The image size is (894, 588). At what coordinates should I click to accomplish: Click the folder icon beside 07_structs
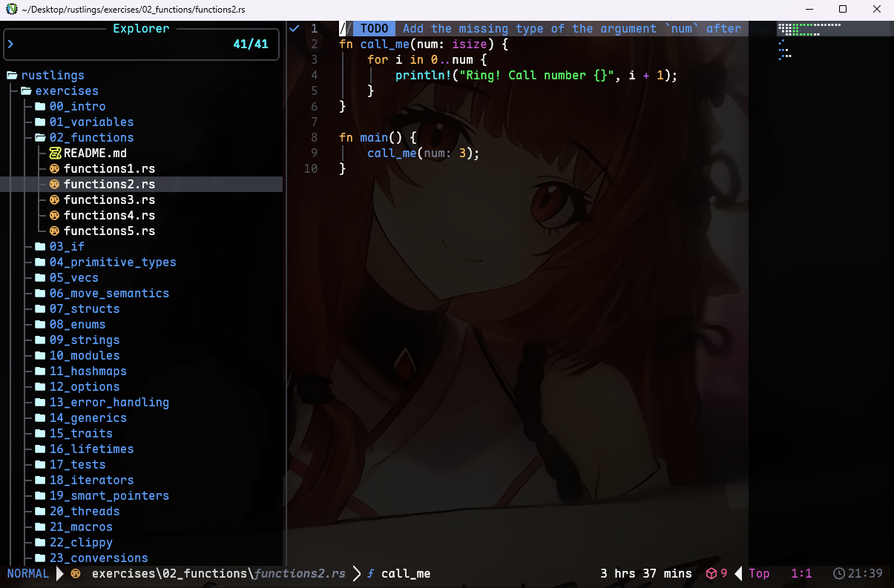coord(40,309)
